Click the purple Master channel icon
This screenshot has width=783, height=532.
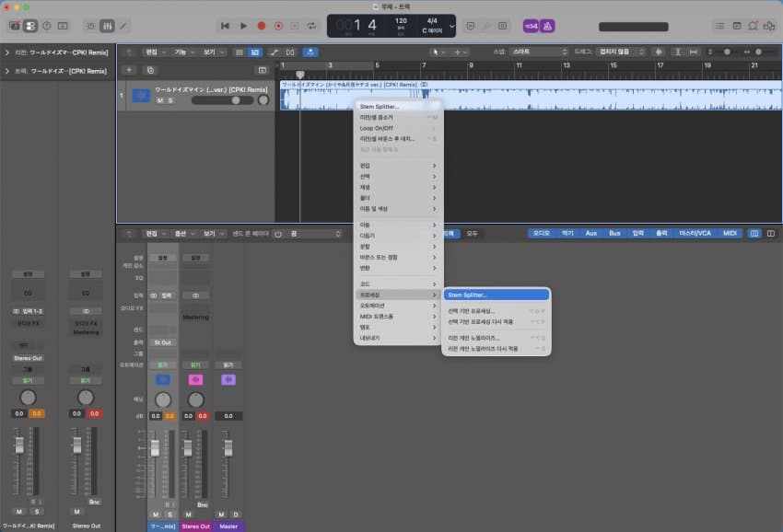228,379
